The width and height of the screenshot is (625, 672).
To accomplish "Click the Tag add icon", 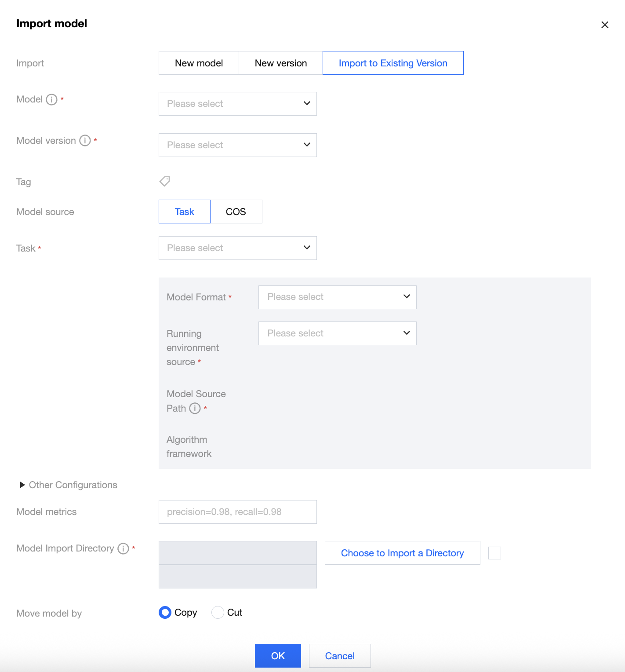I will click(165, 181).
